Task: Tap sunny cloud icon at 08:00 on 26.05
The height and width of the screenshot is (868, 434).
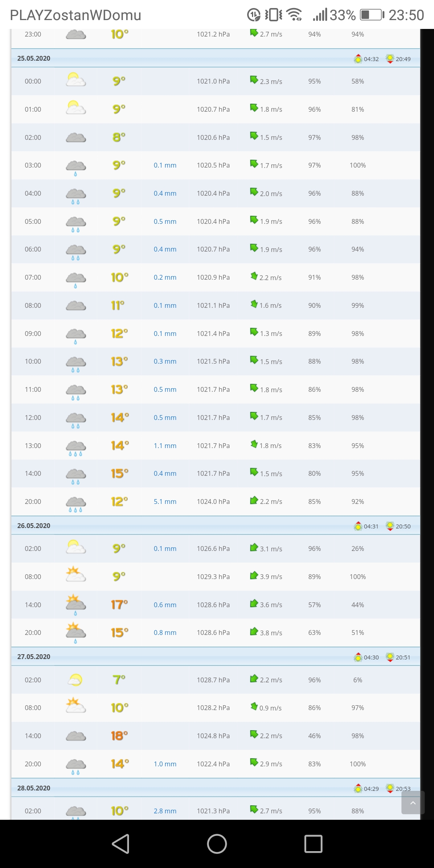Action: pos(76,575)
